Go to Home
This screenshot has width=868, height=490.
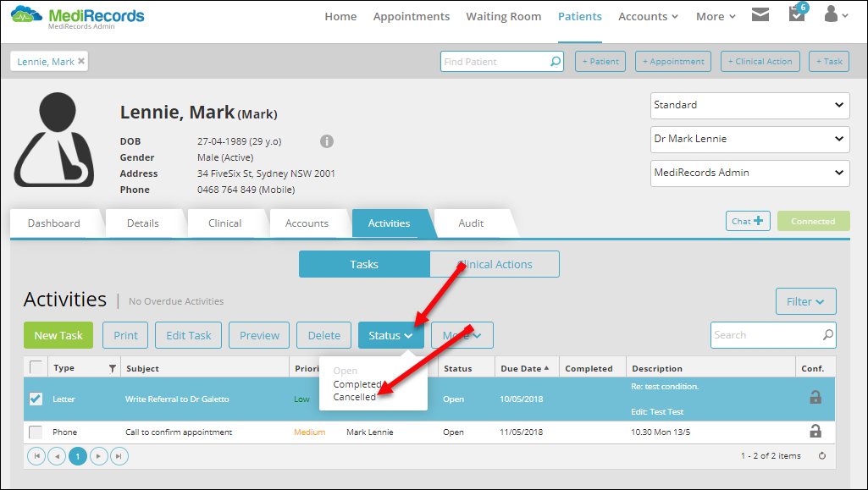pos(340,17)
